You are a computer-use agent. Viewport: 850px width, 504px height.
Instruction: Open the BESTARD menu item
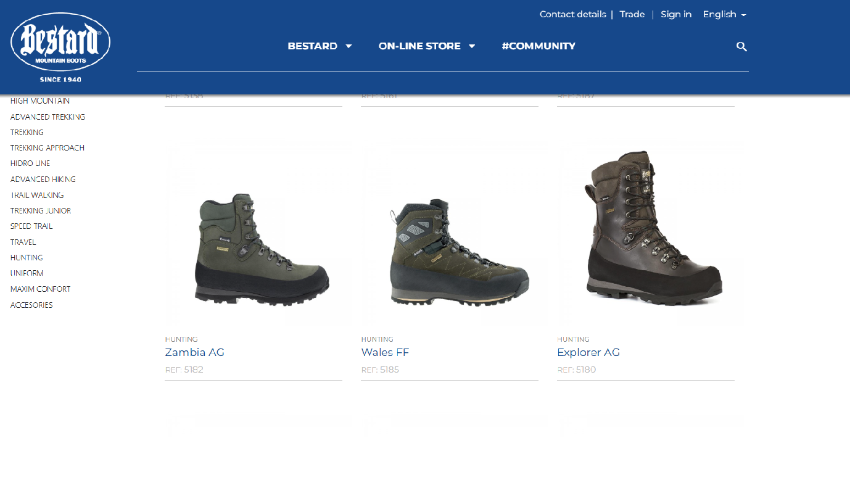[312, 46]
